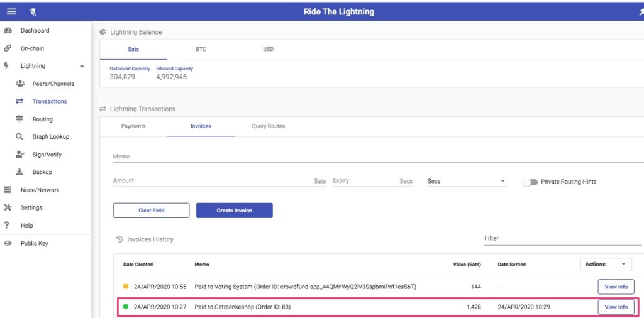Click the green status dot of 10:27 invoice
644x318 pixels.
126,307
